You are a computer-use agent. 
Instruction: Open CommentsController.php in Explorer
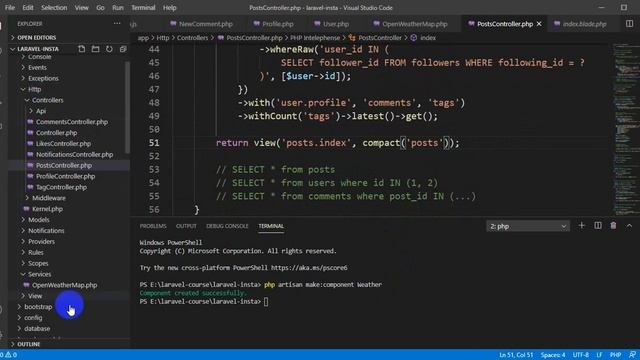coord(72,122)
